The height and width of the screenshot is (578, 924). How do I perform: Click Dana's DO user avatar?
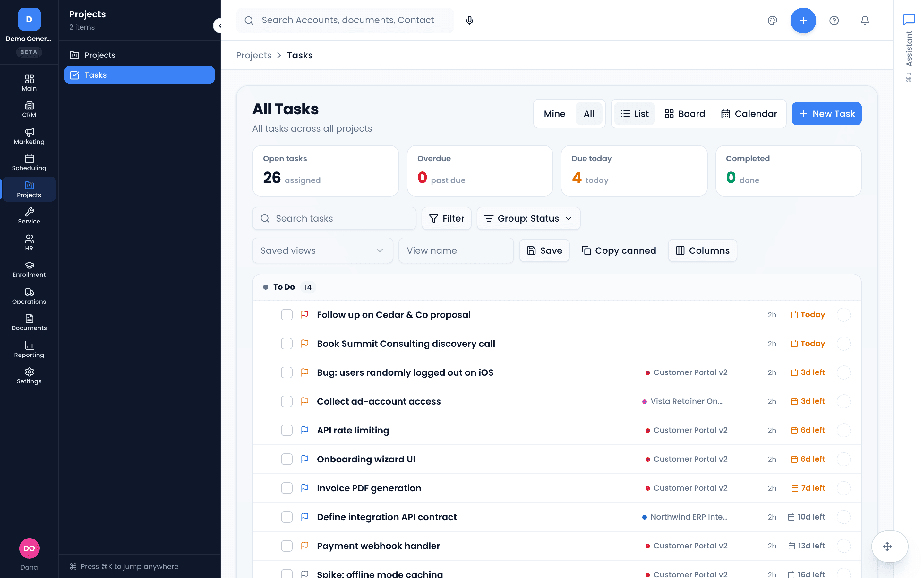click(x=29, y=548)
